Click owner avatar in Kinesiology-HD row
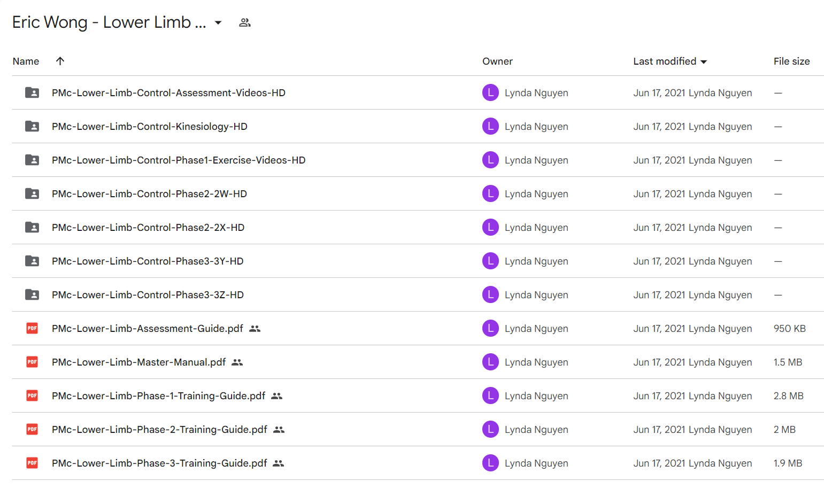 coord(490,126)
